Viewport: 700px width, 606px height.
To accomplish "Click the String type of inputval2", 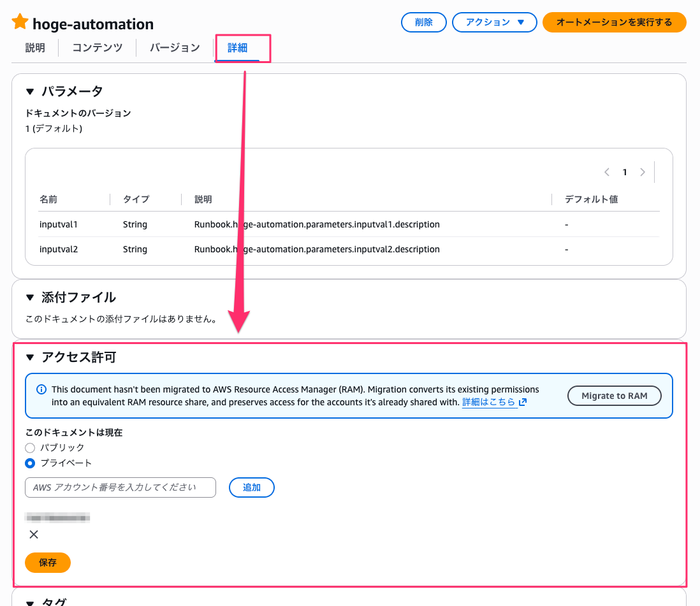I will click(135, 249).
